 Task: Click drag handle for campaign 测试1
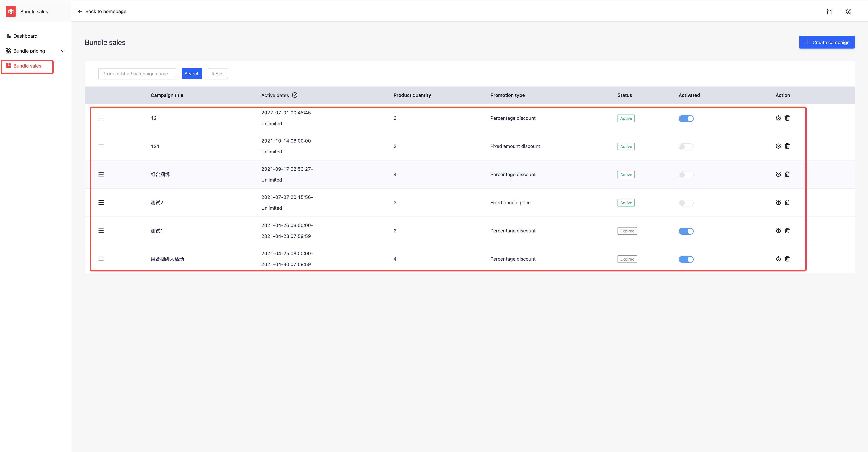pyautogui.click(x=101, y=231)
